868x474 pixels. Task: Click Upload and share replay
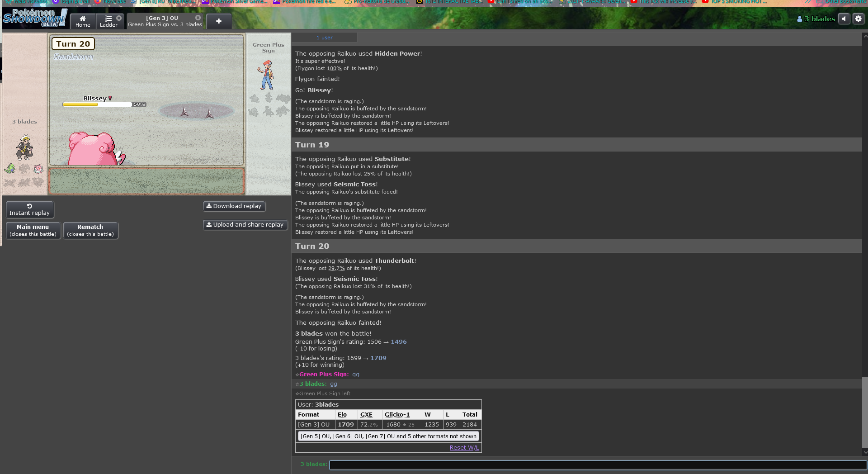245,225
